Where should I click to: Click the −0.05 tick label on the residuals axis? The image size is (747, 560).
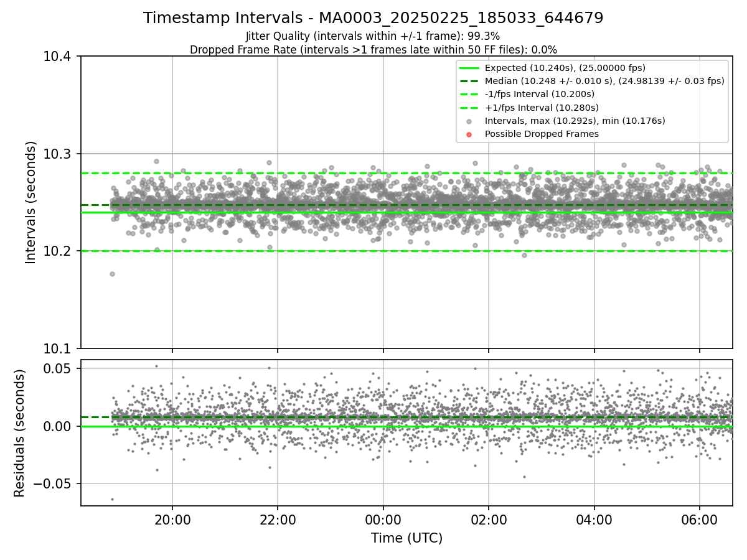(x=54, y=483)
